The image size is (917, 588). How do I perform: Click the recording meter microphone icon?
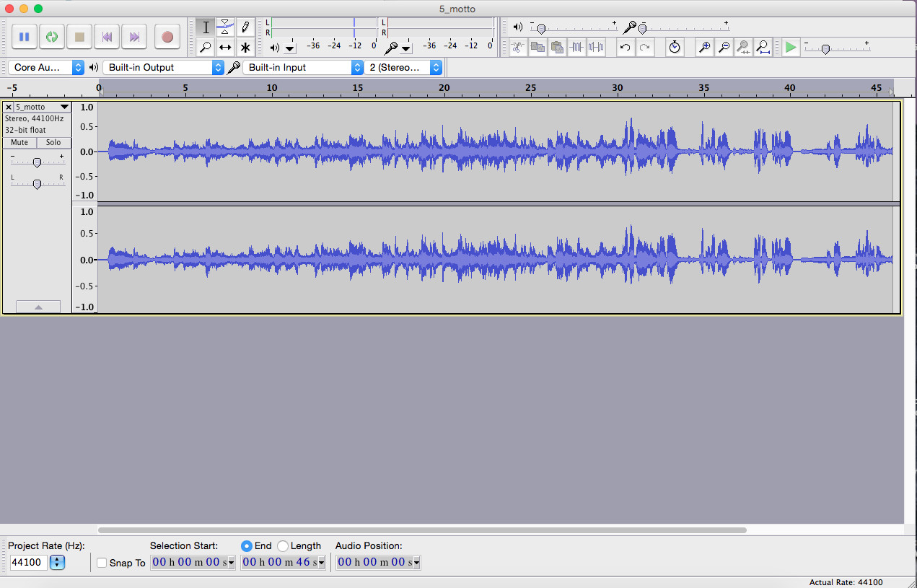(390, 48)
